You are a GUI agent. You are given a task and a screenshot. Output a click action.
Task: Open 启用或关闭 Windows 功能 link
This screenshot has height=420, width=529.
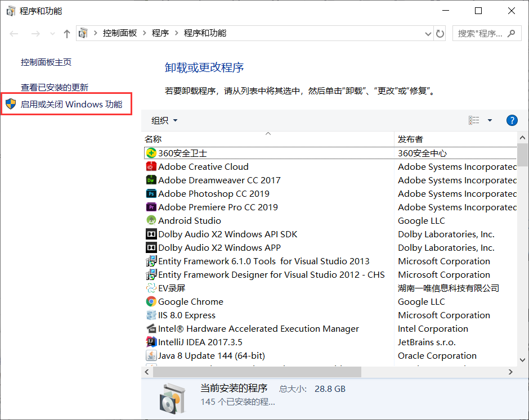point(71,104)
